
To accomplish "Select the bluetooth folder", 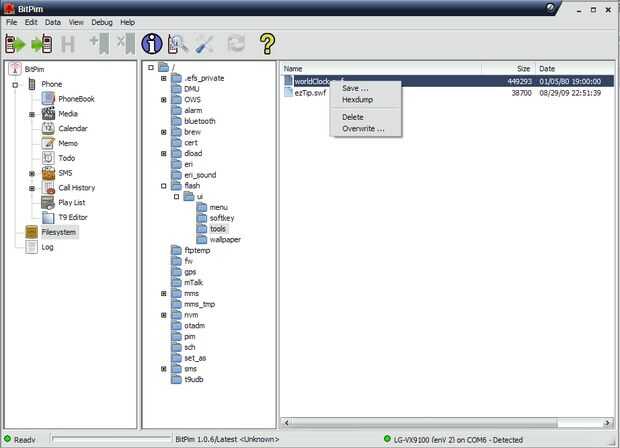I will click(x=200, y=121).
